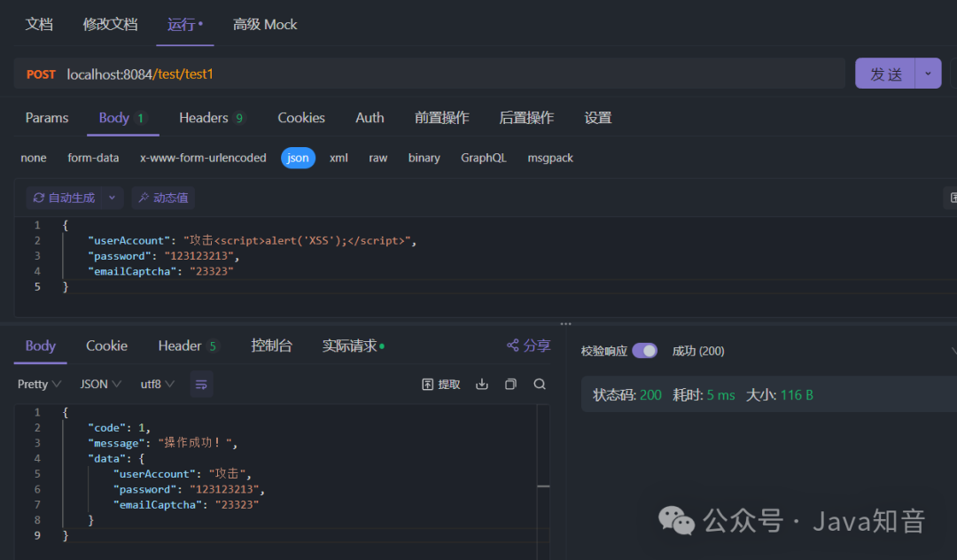This screenshot has height=560, width=957.
Task: Click the POST method label
Action: [x=41, y=74]
